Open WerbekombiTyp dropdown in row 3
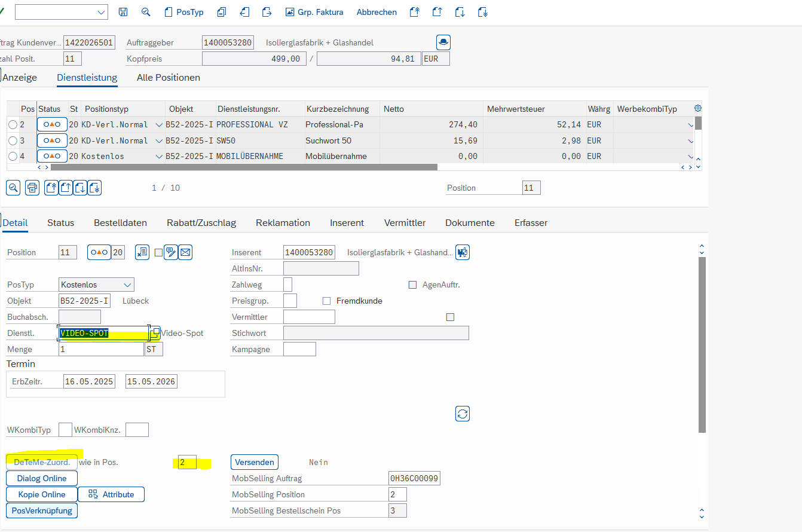This screenshot has height=532, width=802. [690, 140]
